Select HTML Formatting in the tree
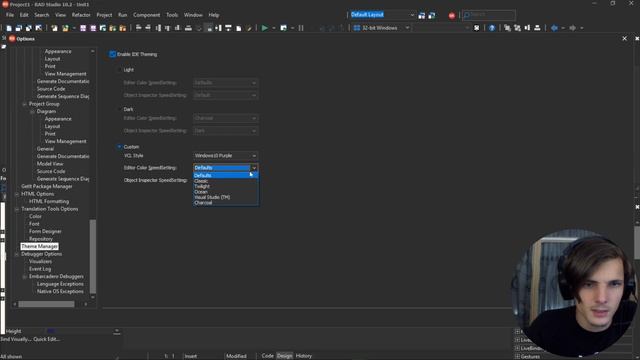The width and height of the screenshot is (640, 360). coord(49,201)
